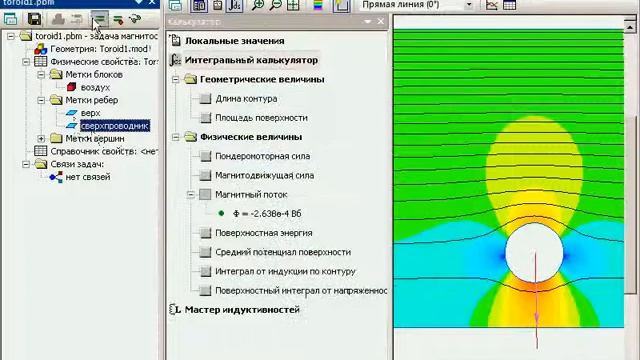Click the zoom out magnifier
The width and height of the screenshot is (640, 360).
tap(276, 5)
